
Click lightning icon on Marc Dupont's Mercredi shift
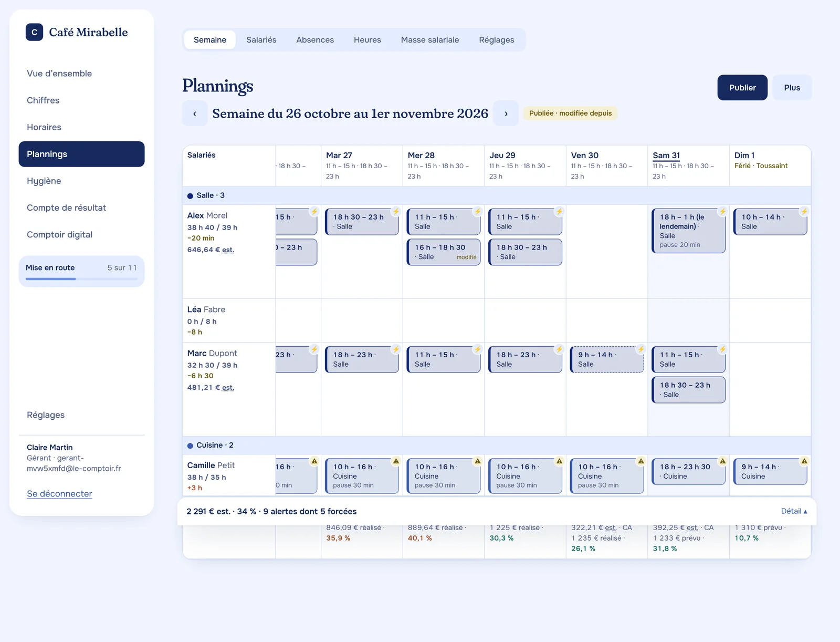(x=478, y=349)
